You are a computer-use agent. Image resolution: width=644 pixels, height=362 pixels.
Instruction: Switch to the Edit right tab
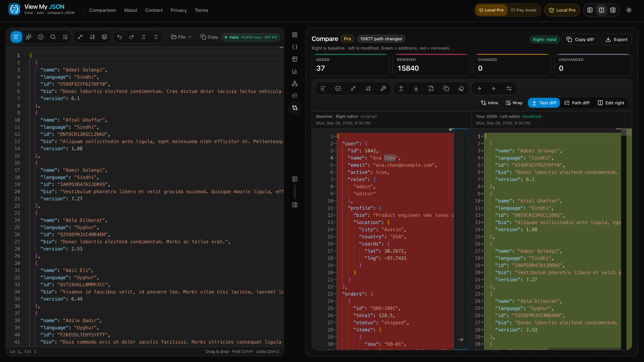click(x=611, y=103)
